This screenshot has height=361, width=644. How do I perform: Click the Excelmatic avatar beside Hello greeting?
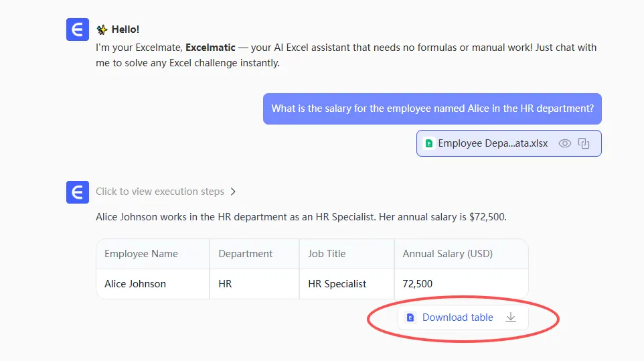tap(78, 29)
